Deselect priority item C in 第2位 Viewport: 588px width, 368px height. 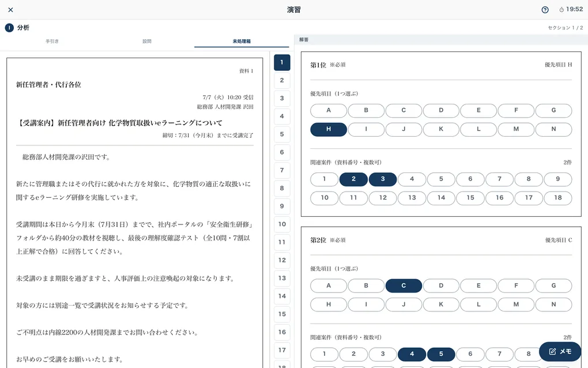404,286
